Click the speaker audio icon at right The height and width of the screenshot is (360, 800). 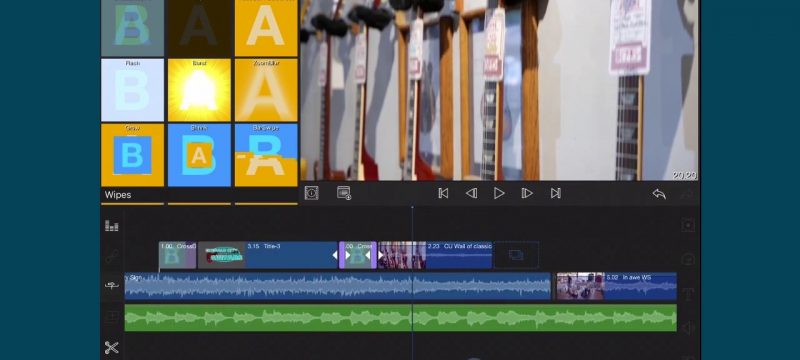(688, 327)
